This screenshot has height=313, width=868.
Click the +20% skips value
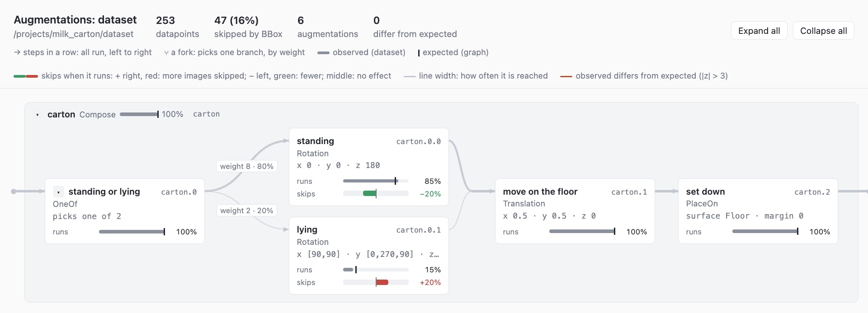pos(430,282)
